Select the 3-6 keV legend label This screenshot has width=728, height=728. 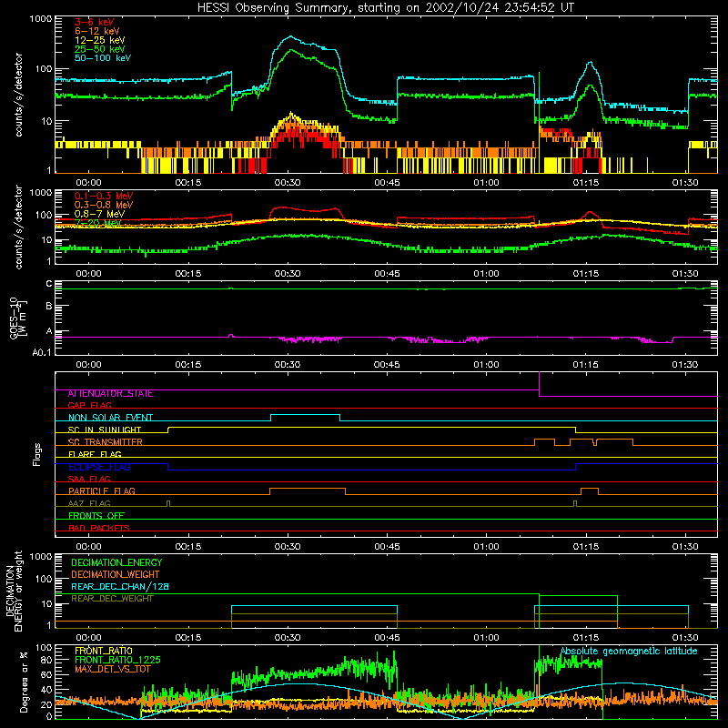95,22
